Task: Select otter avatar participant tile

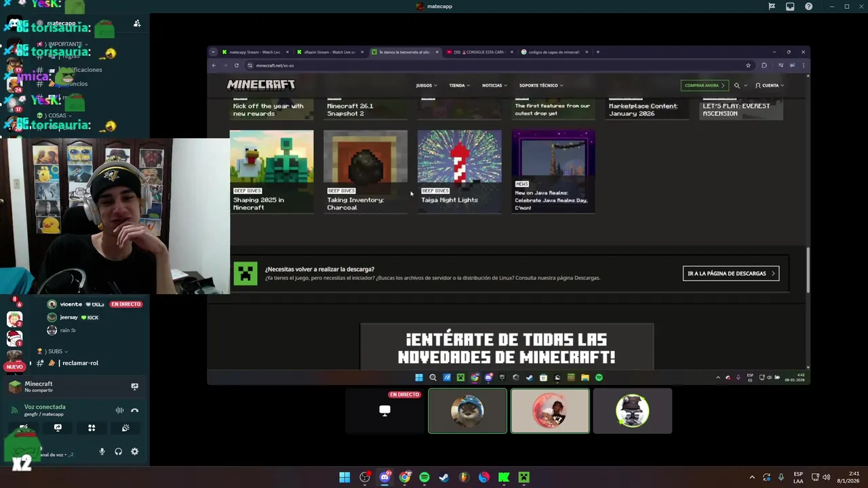Action: (x=467, y=411)
